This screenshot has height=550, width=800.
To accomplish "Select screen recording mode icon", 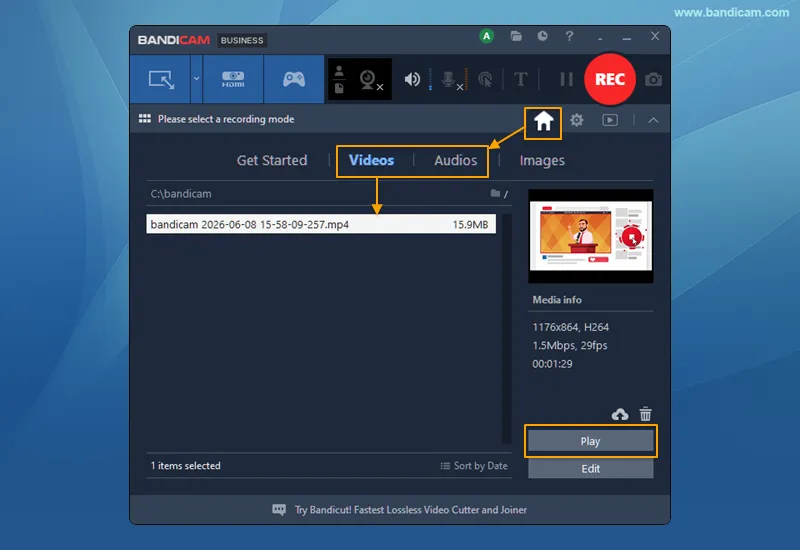I will click(x=161, y=80).
